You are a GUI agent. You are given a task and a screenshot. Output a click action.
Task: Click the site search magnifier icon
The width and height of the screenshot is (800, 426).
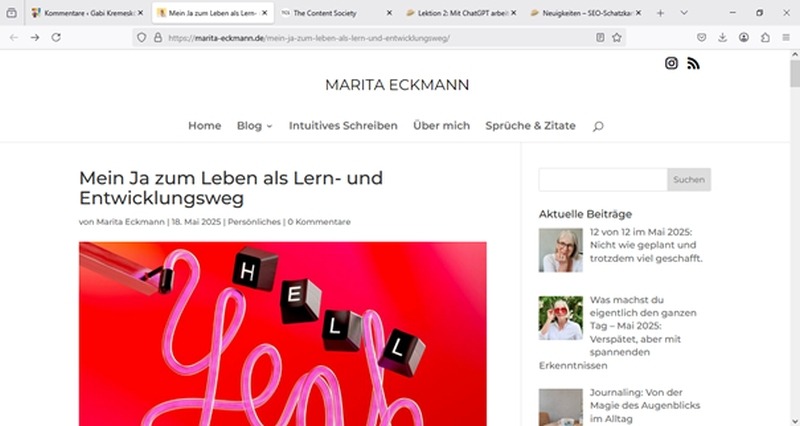[x=598, y=126]
